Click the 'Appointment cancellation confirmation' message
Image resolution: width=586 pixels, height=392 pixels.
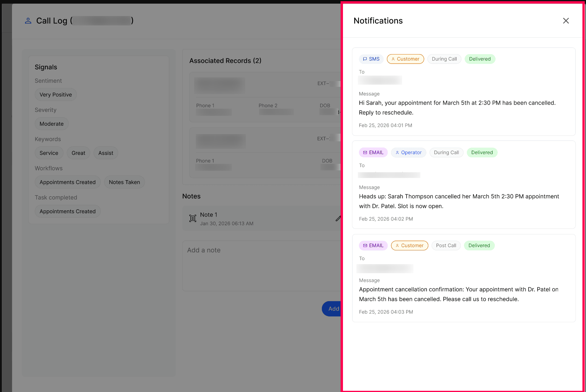pos(458,294)
